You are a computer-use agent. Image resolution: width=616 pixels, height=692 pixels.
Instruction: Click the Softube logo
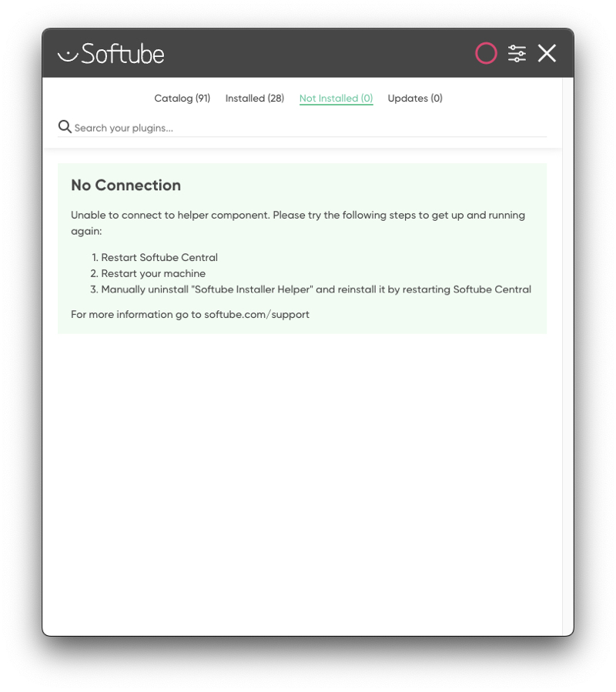point(111,54)
